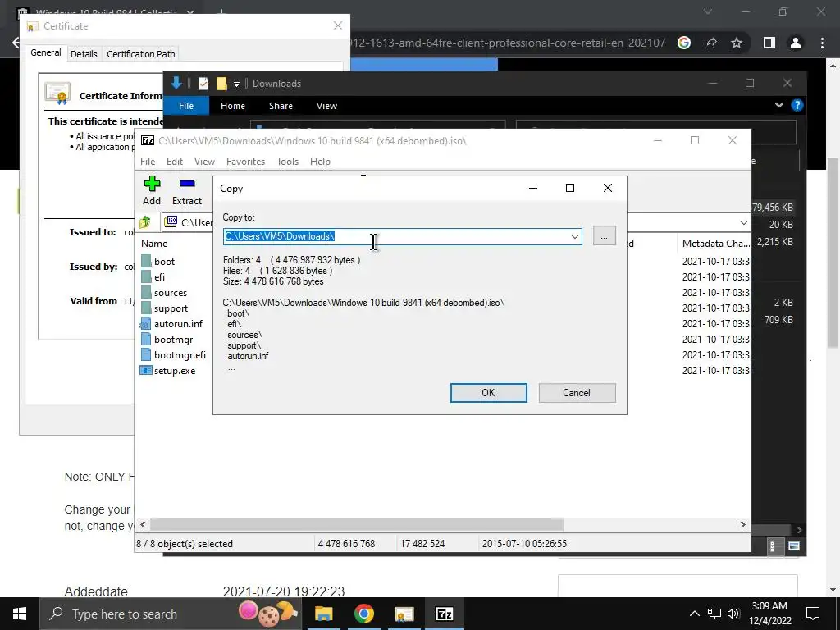
Task: Open the Explorer Home ribbon tab
Action: point(232,106)
